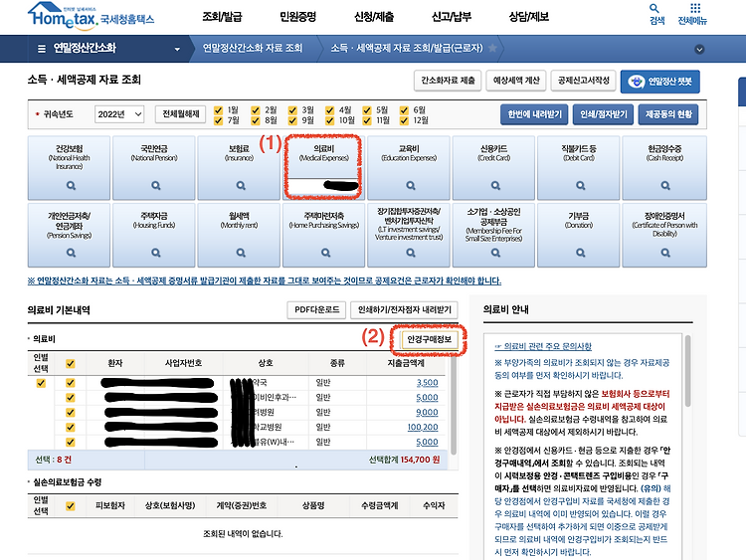Open the 검색 search icon

tap(656, 14)
